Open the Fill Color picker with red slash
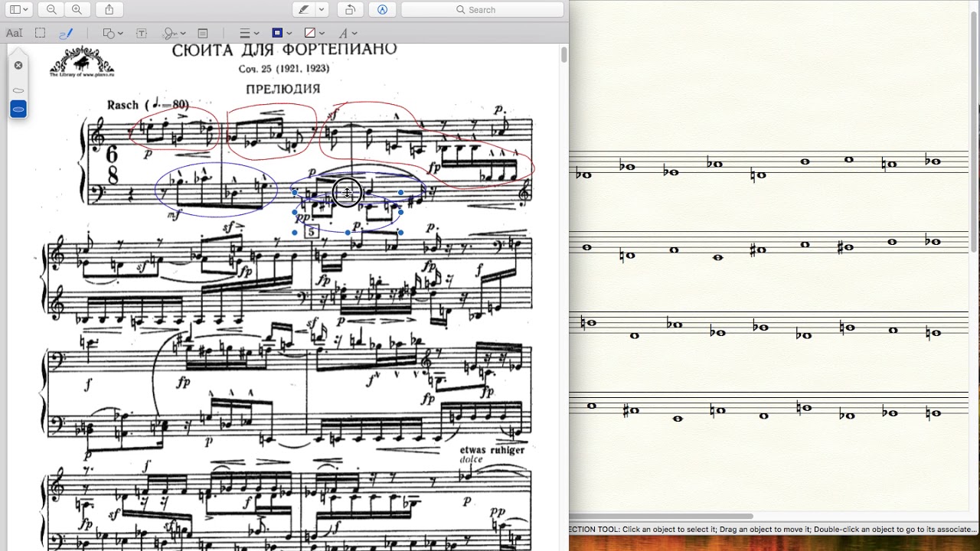This screenshot has height=551, width=980. 314,33
